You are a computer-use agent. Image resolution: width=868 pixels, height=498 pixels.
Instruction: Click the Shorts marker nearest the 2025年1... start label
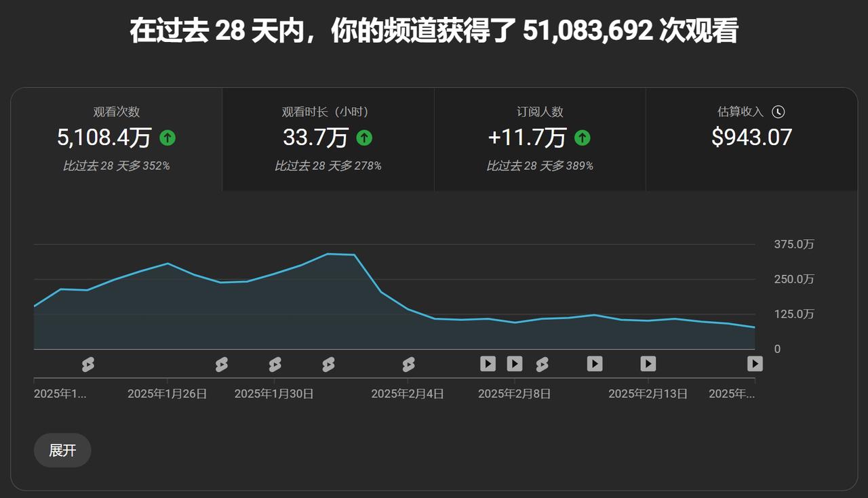pyautogui.click(x=87, y=365)
